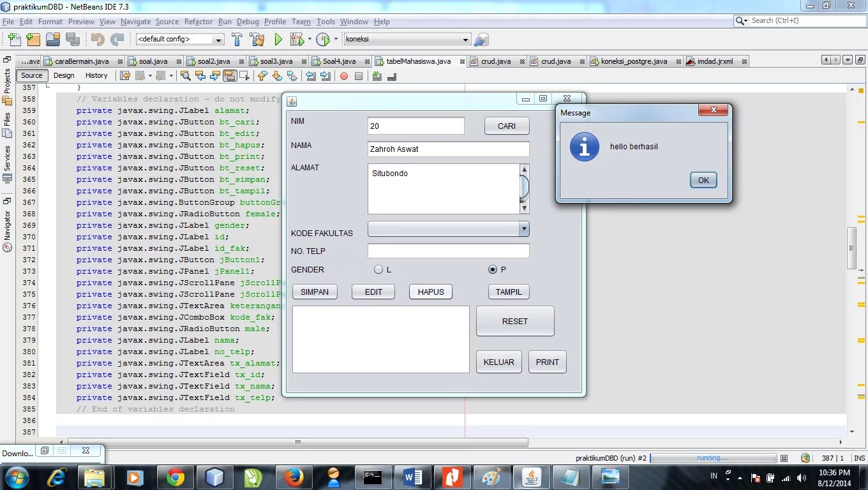Toggle Rectangular Selection icon
Viewport: 868px width, 490px height.
[x=244, y=75]
